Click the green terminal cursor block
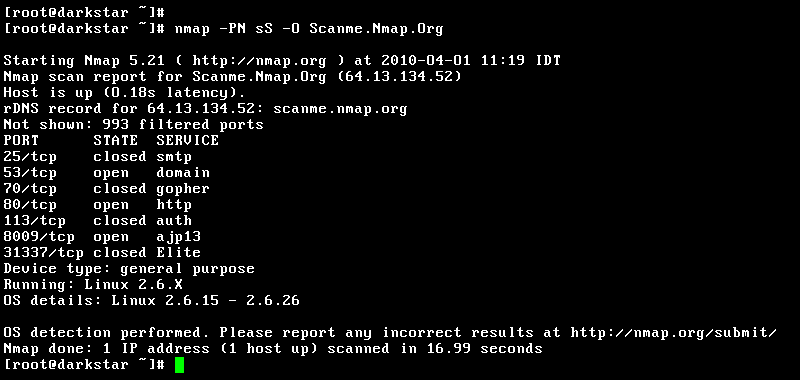The width and height of the screenshot is (800, 380). coord(179,365)
